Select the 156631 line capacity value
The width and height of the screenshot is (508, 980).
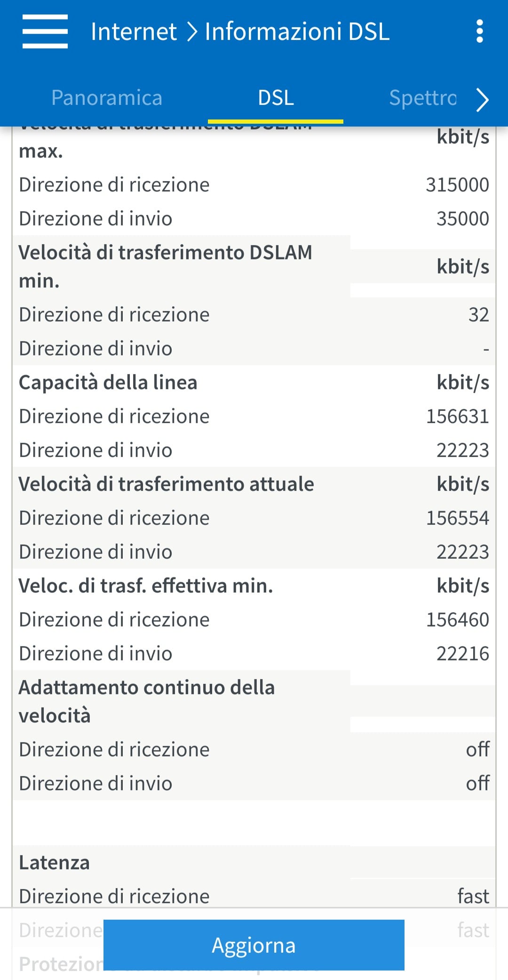tap(457, 416)
